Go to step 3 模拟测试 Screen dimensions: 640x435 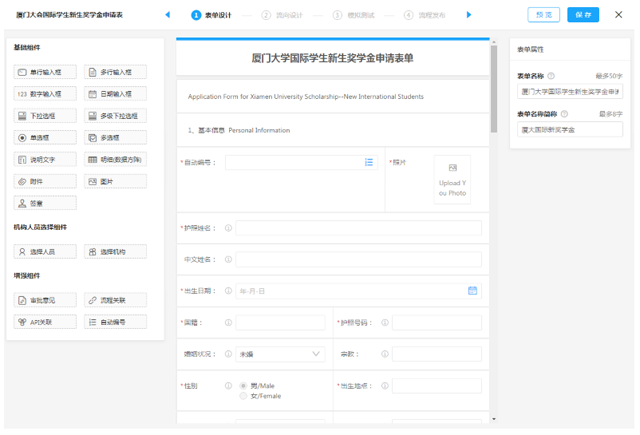353,15
